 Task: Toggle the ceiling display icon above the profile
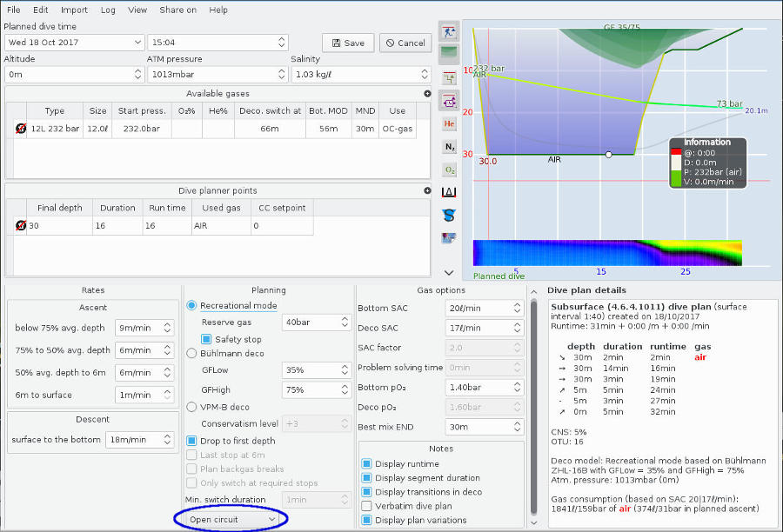pyautogui.click(x=449, y=52)
